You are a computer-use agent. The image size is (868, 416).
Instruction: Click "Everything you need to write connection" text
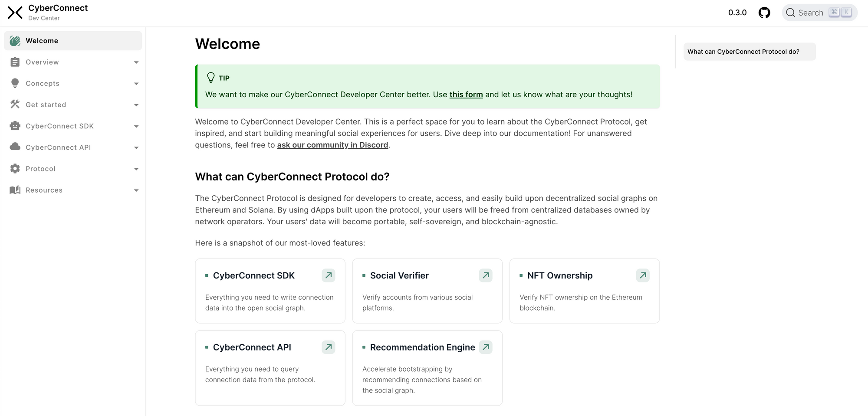click(x=270, y=297)
